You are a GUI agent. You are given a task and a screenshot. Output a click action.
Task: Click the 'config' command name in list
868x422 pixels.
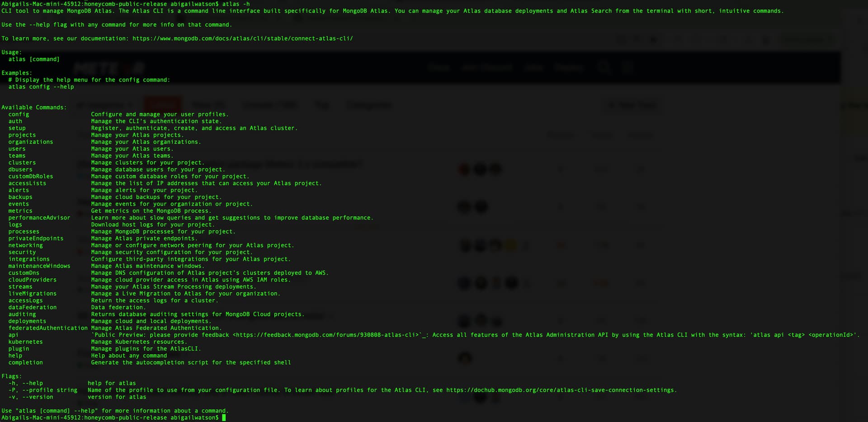click(19, 114)
